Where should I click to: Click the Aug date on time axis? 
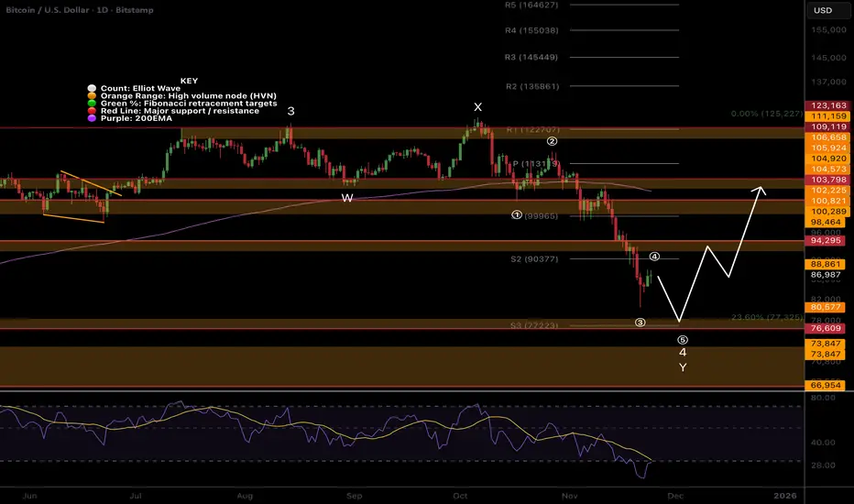tap(245, 496)
